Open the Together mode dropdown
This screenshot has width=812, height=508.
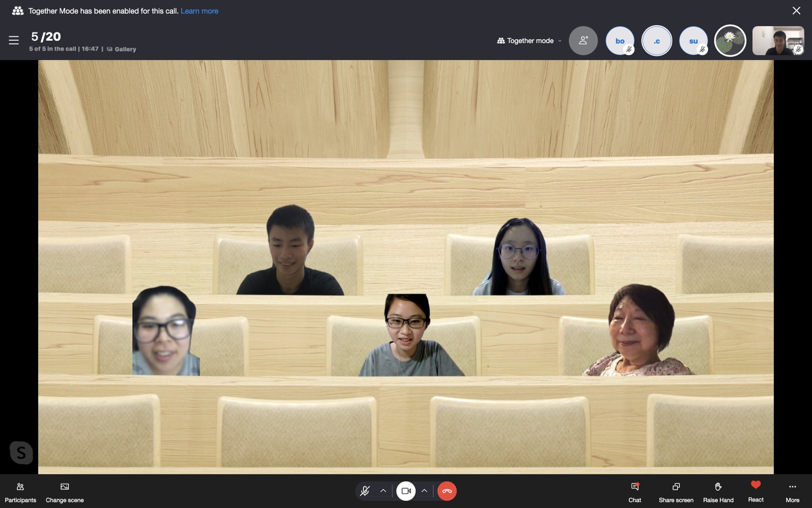tap(529, 41)
